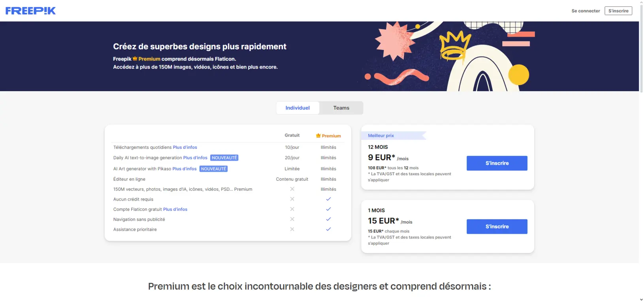Switch to the Individuel tab

tap(298, 108)
